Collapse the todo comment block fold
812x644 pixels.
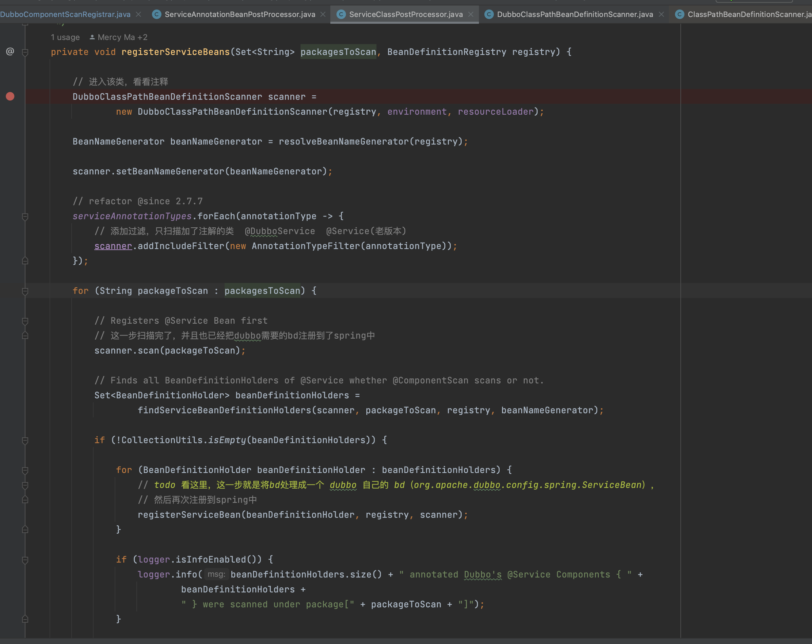[25, 485]
